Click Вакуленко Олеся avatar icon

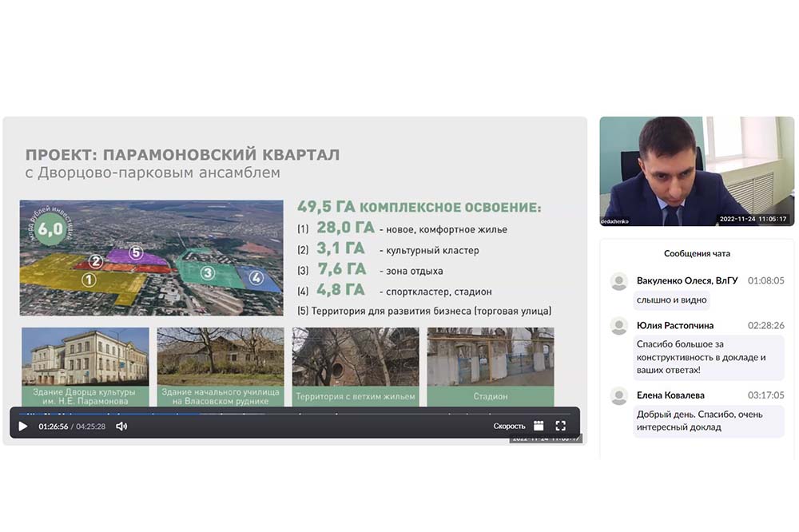[619, 281]
